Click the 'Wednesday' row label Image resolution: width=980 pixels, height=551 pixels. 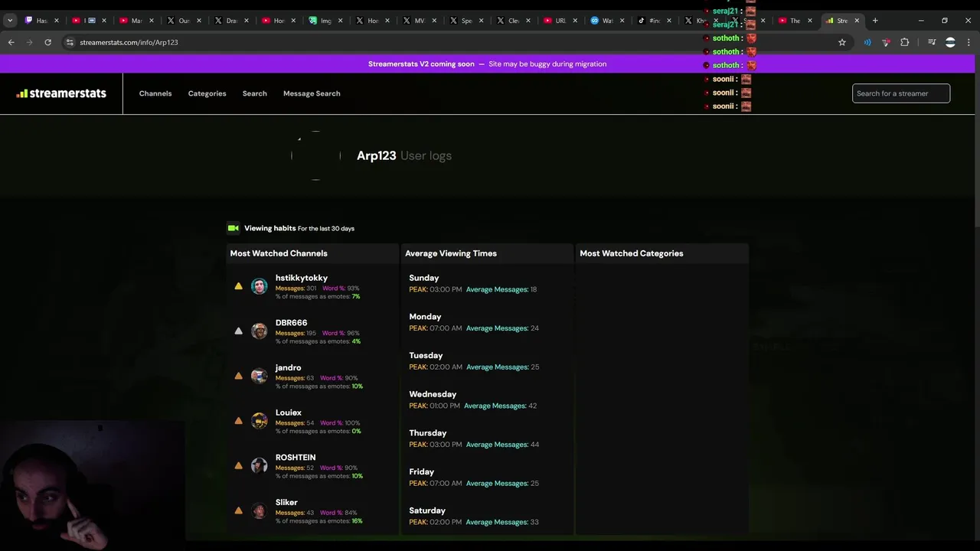click(433, 394)
